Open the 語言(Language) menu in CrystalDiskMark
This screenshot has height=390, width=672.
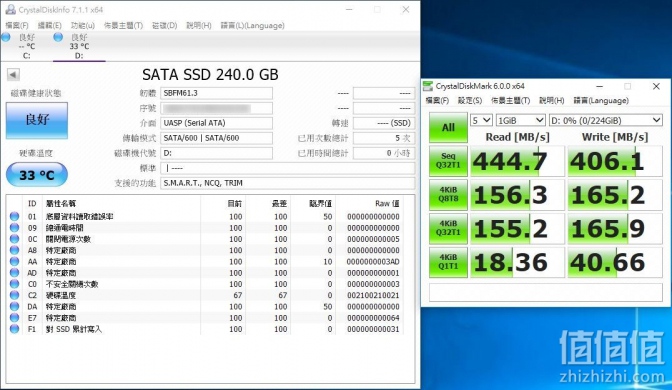pos(601,100)
